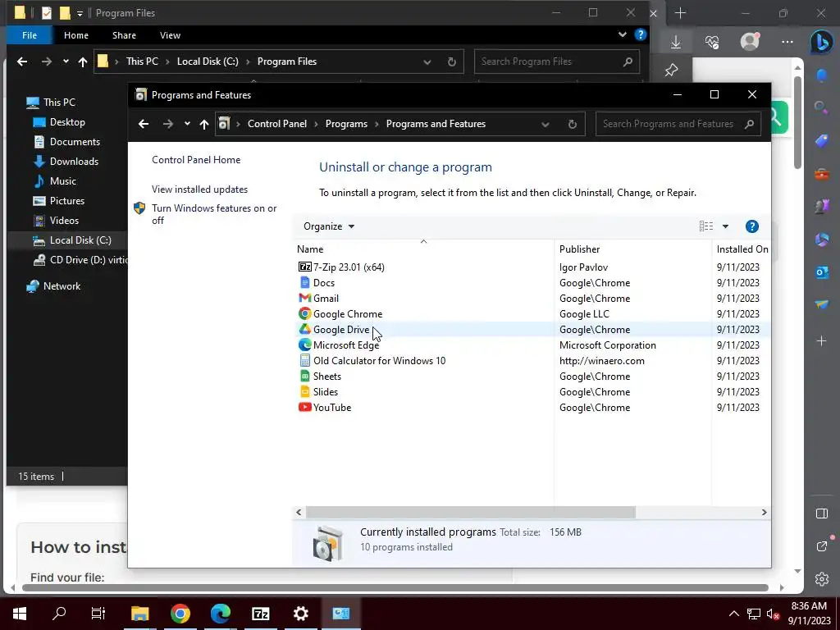The image size is (840, 630).
Task: Click the Microsoft Edge icon in program list
Action: [x=305, y=345]
